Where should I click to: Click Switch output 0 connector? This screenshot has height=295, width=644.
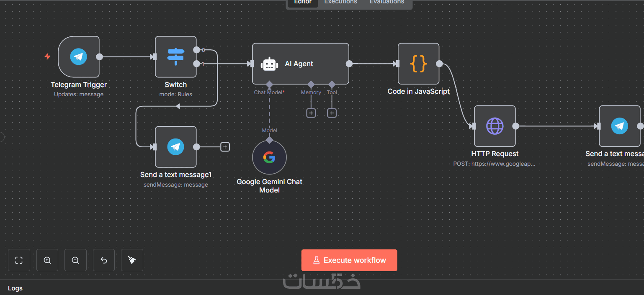[x=197, y=50]
